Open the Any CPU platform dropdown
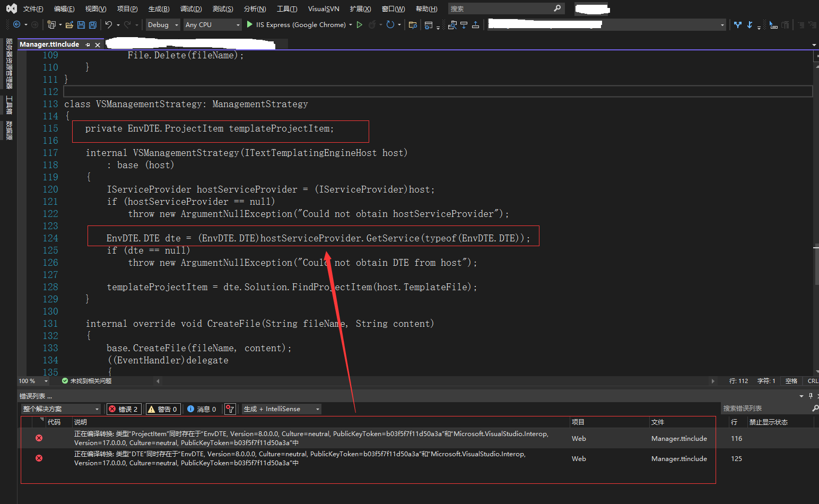Image resolution: width=819 pixels, height=504 pixels. 212,24
